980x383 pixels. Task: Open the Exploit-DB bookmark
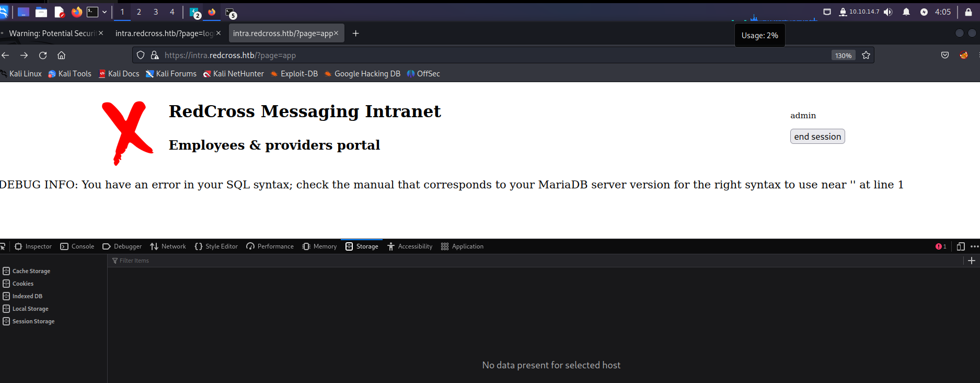point(294,74)
